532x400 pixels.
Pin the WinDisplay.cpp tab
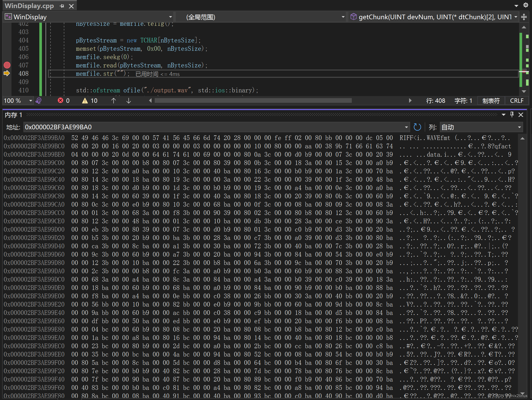pos(62,6)
